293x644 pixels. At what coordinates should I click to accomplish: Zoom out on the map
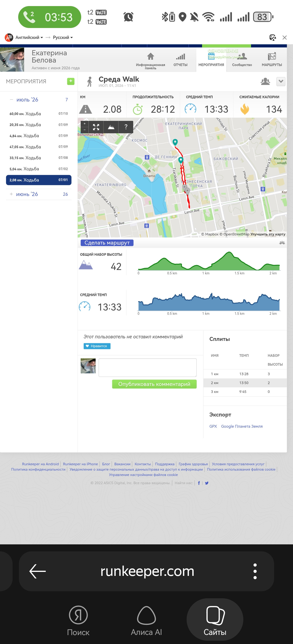[84, 130]
